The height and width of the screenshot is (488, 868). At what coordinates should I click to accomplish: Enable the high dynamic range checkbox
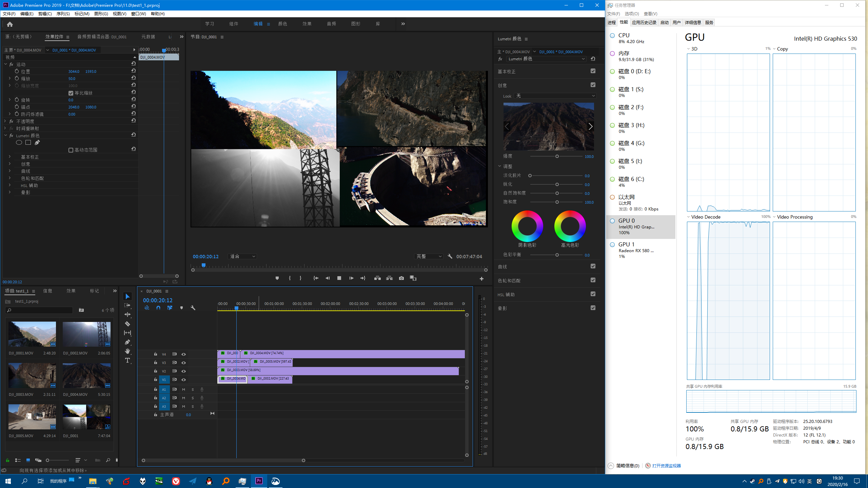(x=71, y=150)
